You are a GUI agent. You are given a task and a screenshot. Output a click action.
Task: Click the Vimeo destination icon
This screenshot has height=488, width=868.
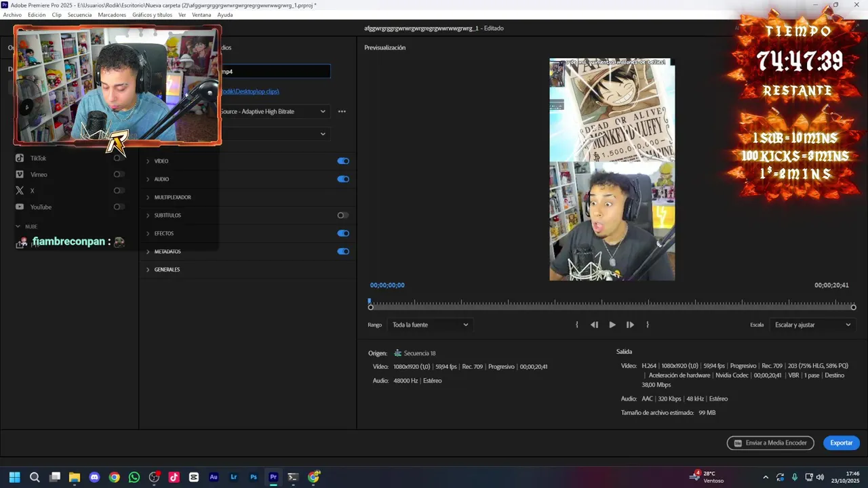tap(20, 174)
